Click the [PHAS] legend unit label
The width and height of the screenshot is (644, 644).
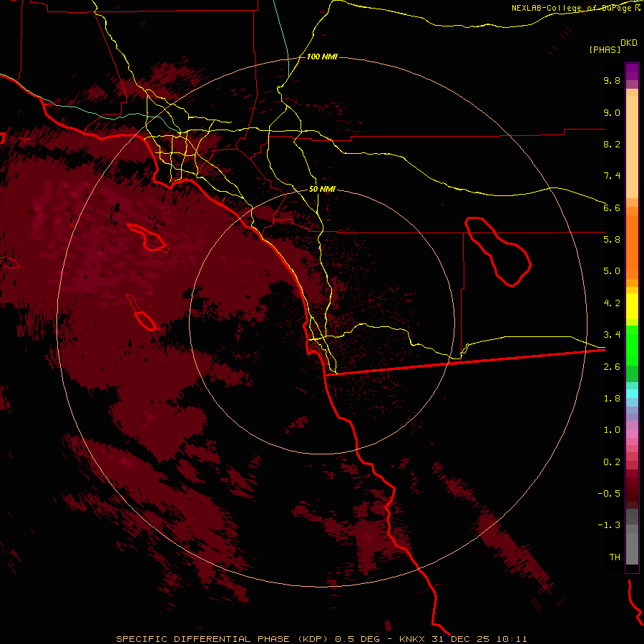tap(605, 49)
